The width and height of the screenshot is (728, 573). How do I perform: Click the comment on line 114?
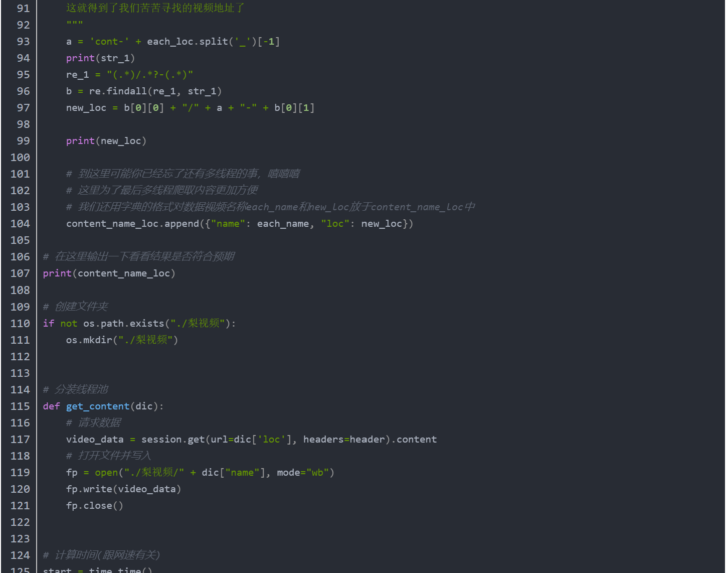76,389
